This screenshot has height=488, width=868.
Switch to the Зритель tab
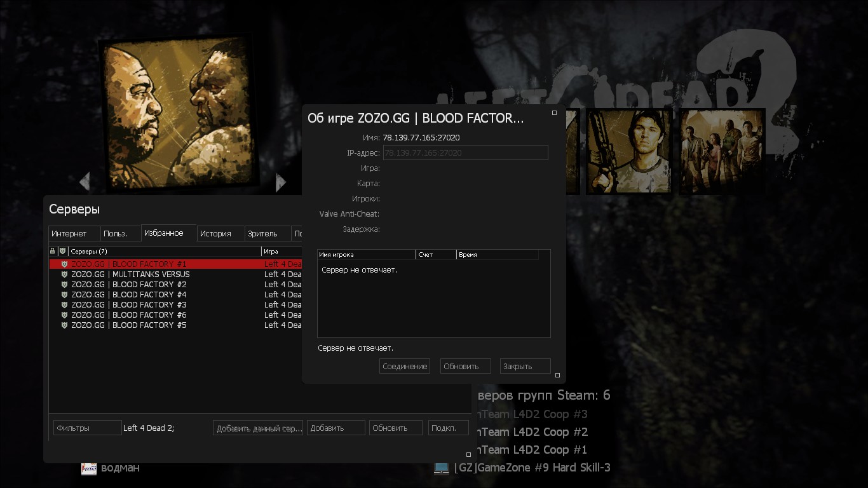tap(268, 233)
